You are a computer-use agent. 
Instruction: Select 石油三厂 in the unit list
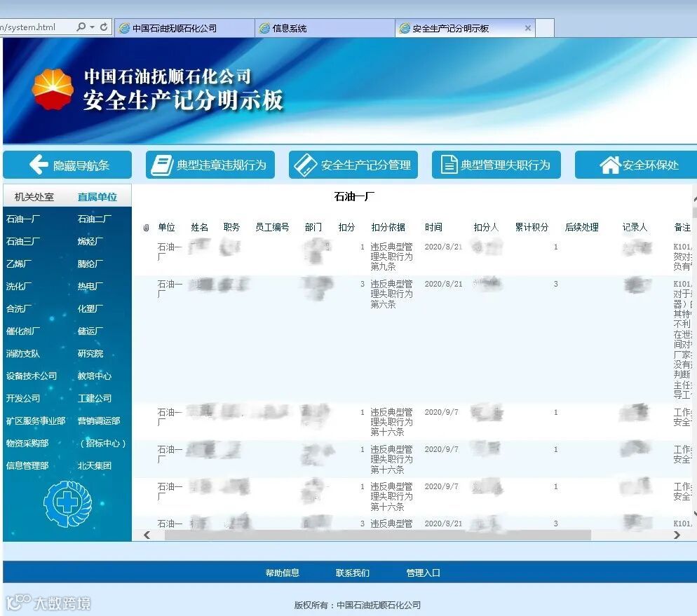click(x=23, y=241)
